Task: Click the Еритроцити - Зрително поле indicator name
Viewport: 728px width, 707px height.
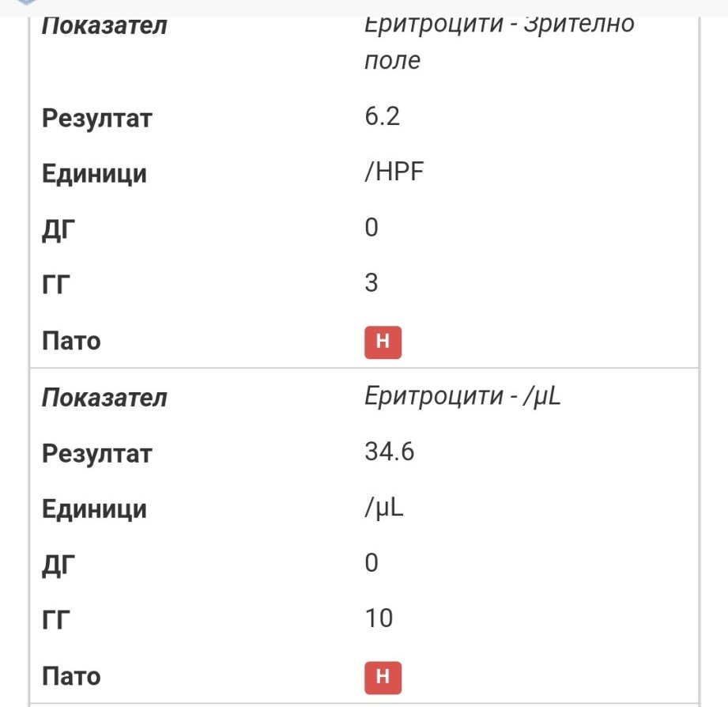Action: tap(499, 41)
